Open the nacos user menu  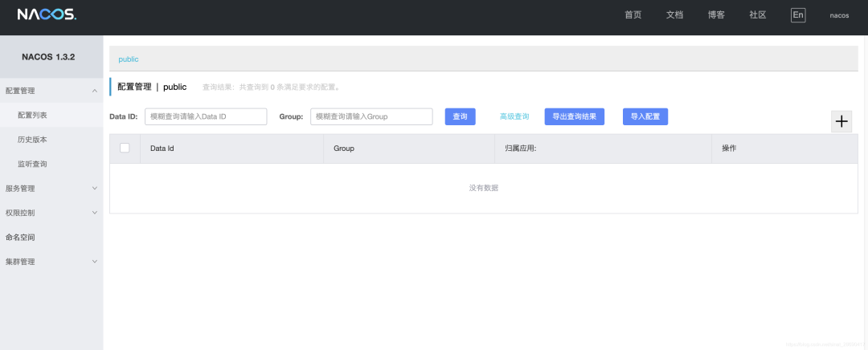[838, 15]
